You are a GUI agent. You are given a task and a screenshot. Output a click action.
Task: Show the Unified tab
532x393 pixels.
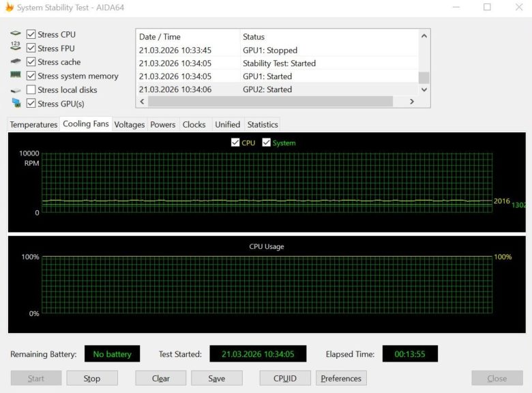pyautogui.click(x=227, y=125)
